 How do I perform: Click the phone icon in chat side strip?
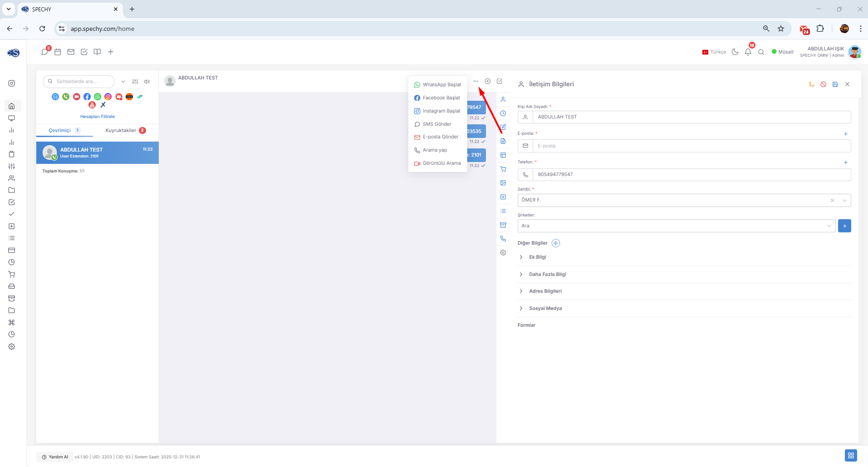pos(503,239)
